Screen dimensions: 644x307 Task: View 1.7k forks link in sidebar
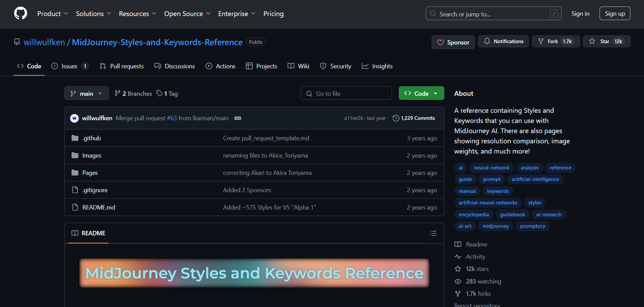pyautogui.click(x=473, y=294)
